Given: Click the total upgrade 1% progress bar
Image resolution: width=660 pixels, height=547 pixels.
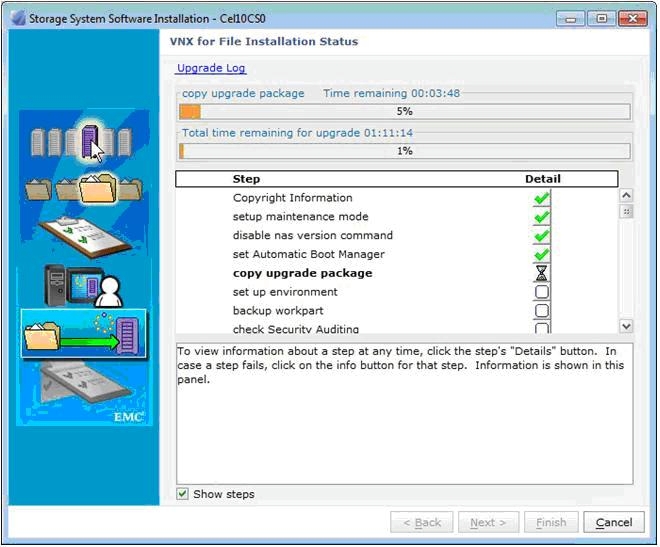Looking at the screenshot, I should tap(405, 151).
